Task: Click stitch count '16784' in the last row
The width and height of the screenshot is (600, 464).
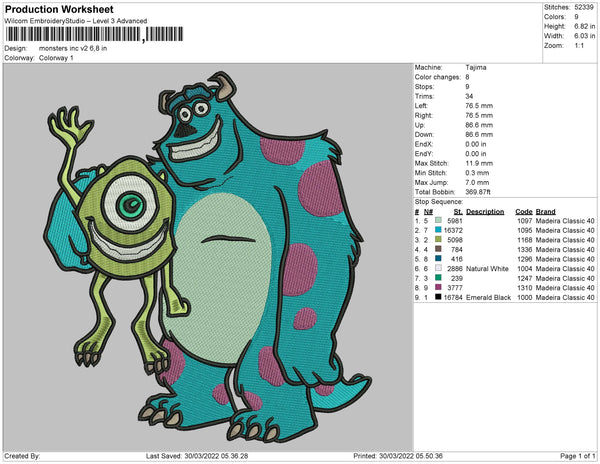Action: (453, 297)
